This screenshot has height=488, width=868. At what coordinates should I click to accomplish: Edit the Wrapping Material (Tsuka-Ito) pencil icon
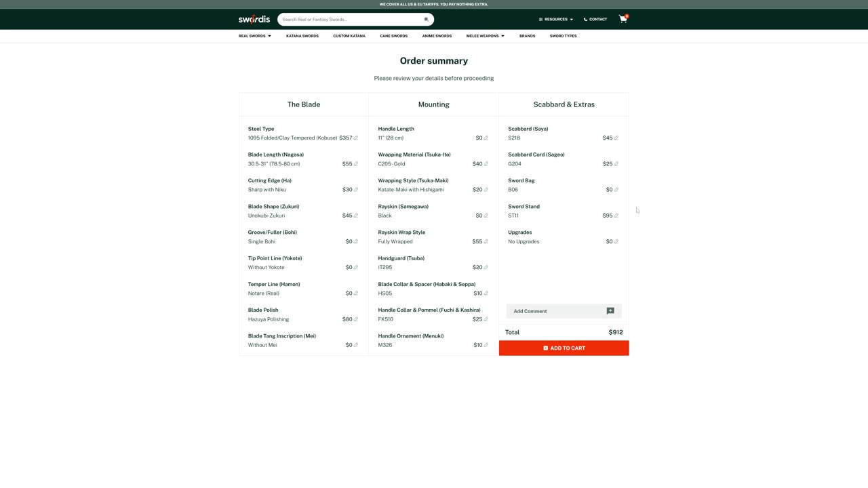pos(486,163)
